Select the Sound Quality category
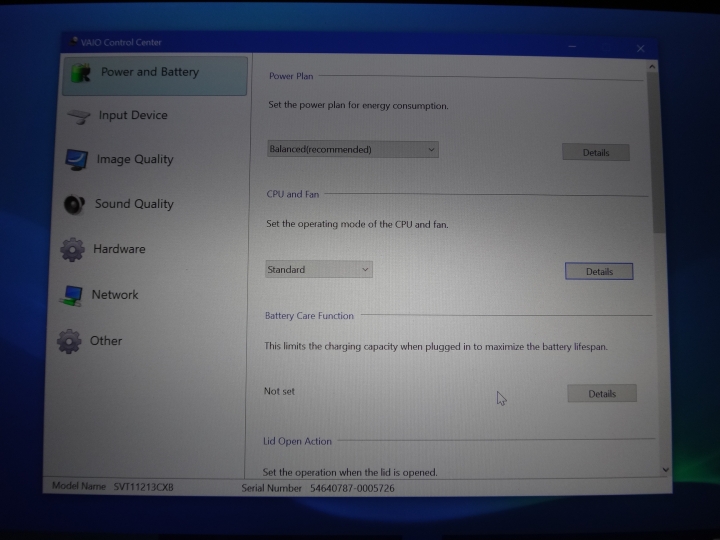Viewport: 720px width, 540px height. click(134, 204)
